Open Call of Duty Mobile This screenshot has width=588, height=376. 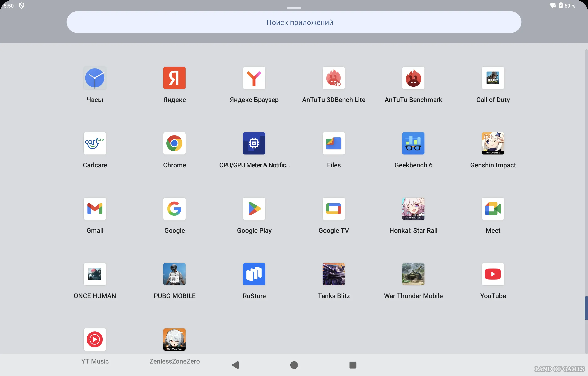493,78
